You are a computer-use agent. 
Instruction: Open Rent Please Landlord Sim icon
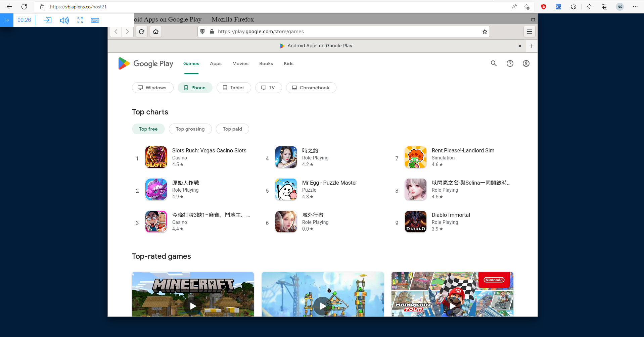tap(415, 157)
